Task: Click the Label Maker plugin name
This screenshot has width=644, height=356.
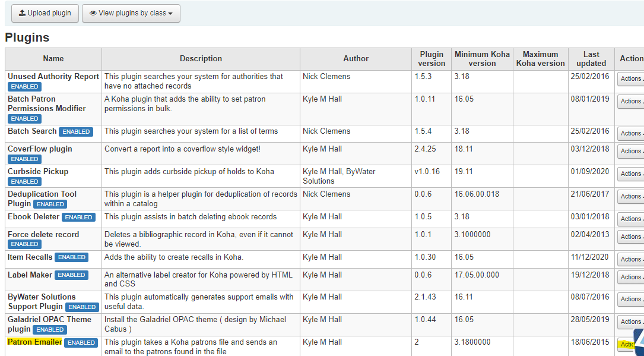Action: (30, 275)
